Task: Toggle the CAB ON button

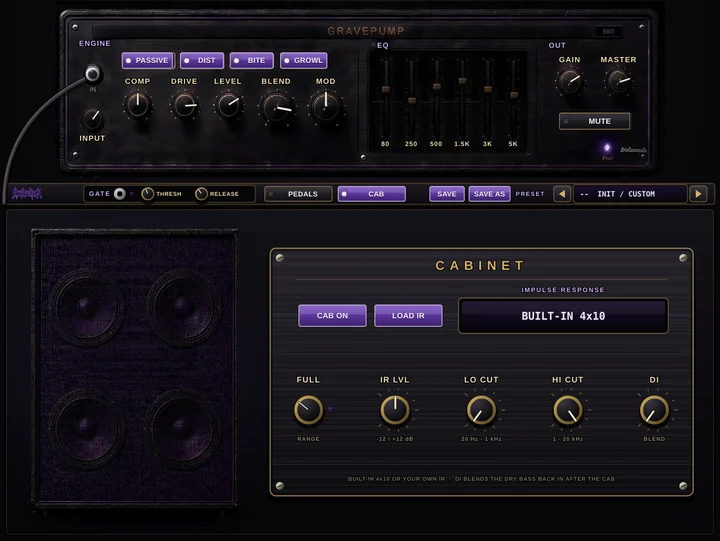Action: [x=332, y=316]
